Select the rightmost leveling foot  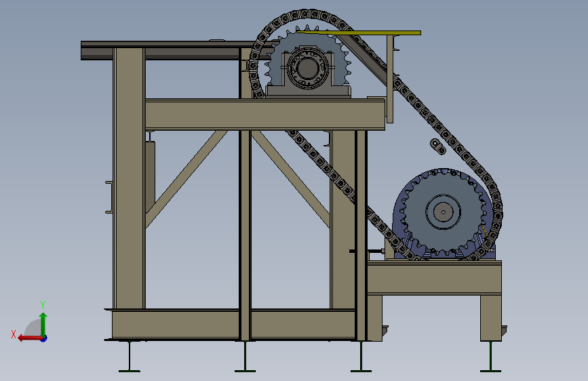click(490, 356)
